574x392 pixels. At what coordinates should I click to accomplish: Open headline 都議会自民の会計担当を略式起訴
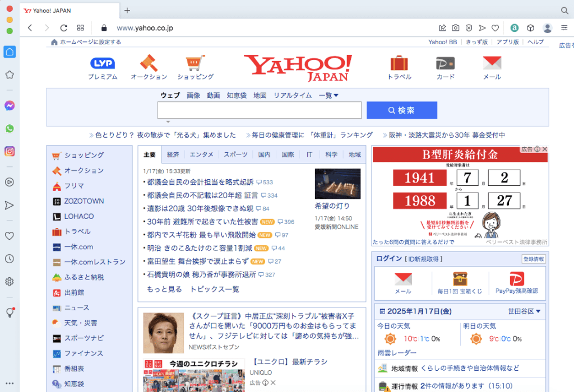200,182
